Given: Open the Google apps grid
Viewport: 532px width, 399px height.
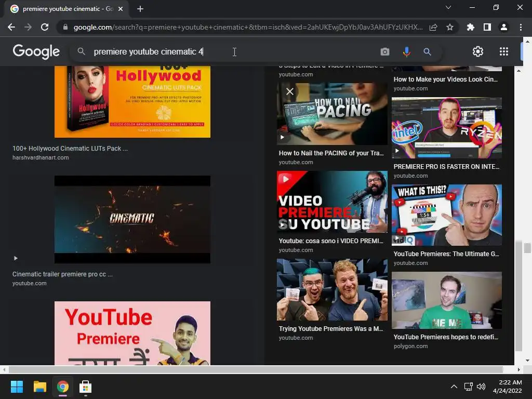Looking at the screenshot, I should coord(504,51).
